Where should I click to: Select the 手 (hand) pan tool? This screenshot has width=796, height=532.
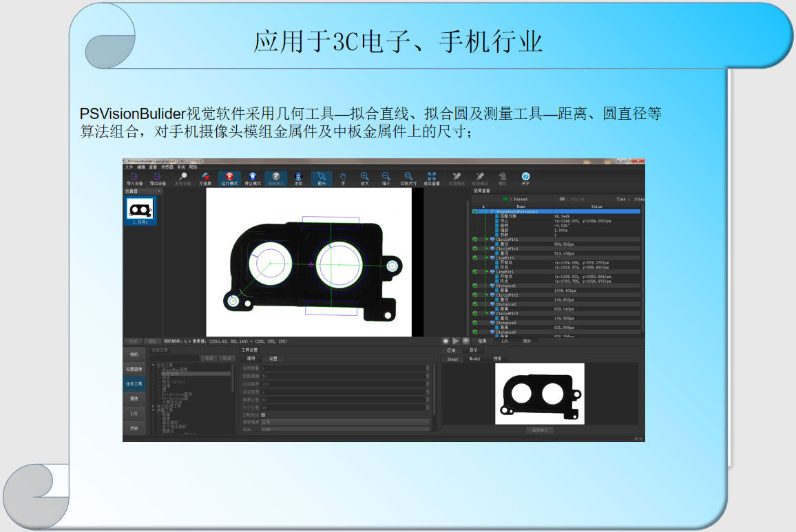343,179
